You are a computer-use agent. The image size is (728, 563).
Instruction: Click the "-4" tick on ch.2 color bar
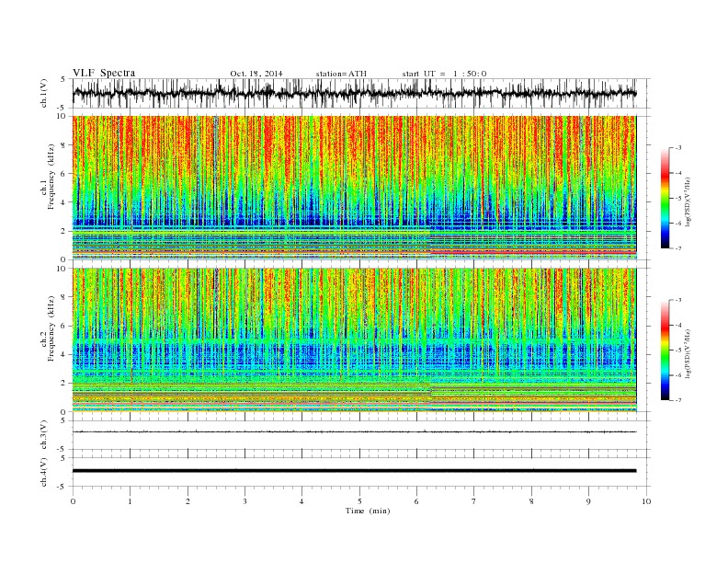pyautogui.click(x=677, y=325)
